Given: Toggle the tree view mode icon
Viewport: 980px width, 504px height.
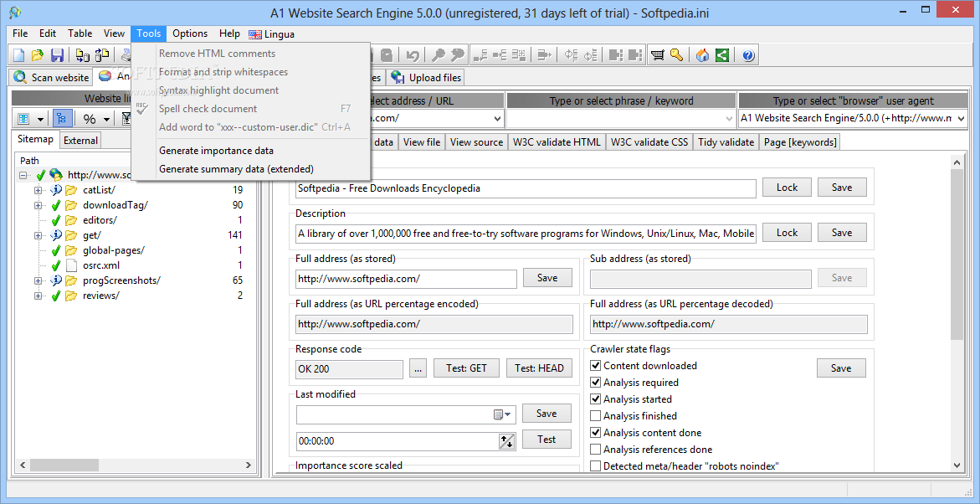Looking at the screenshot, I should 63,119.
